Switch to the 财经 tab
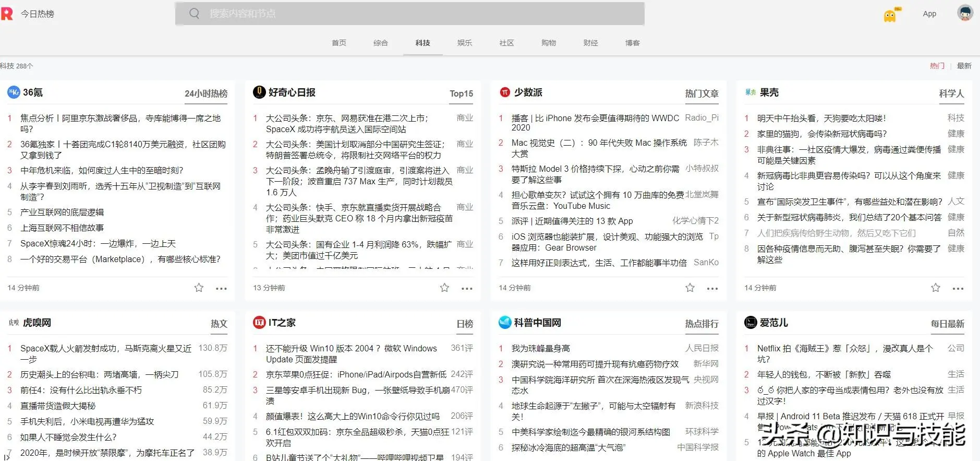Viewport: 980px width, 461px height. click(591, 43)
